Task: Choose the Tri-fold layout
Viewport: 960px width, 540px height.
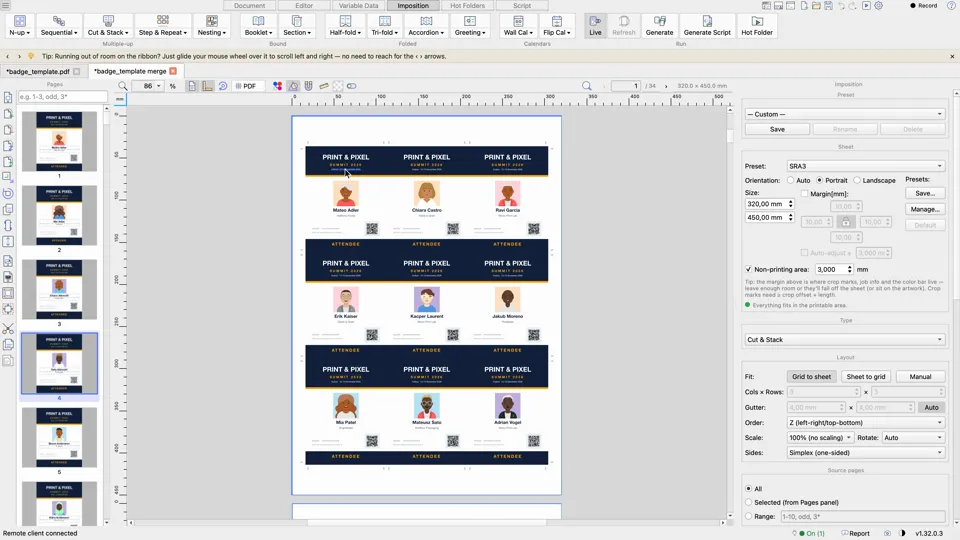Action: [x=384, y=26]
